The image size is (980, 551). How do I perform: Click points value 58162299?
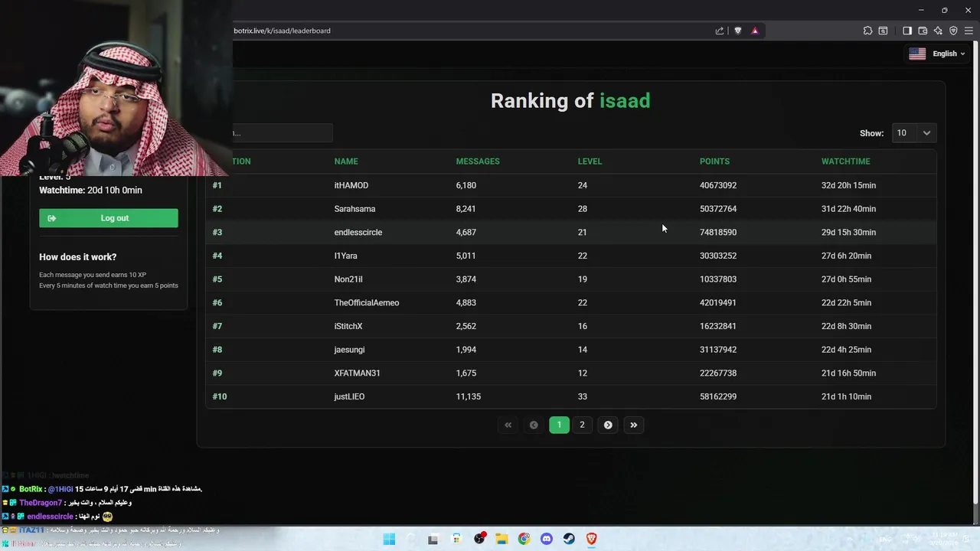tap(718, 396)
